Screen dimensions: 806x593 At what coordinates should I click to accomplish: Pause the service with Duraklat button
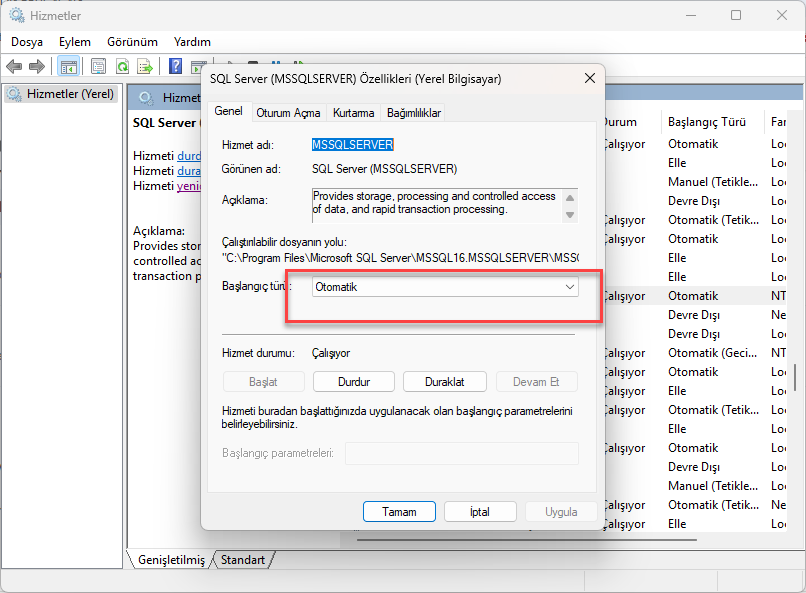pyautogui.click(x=445, y=382)
